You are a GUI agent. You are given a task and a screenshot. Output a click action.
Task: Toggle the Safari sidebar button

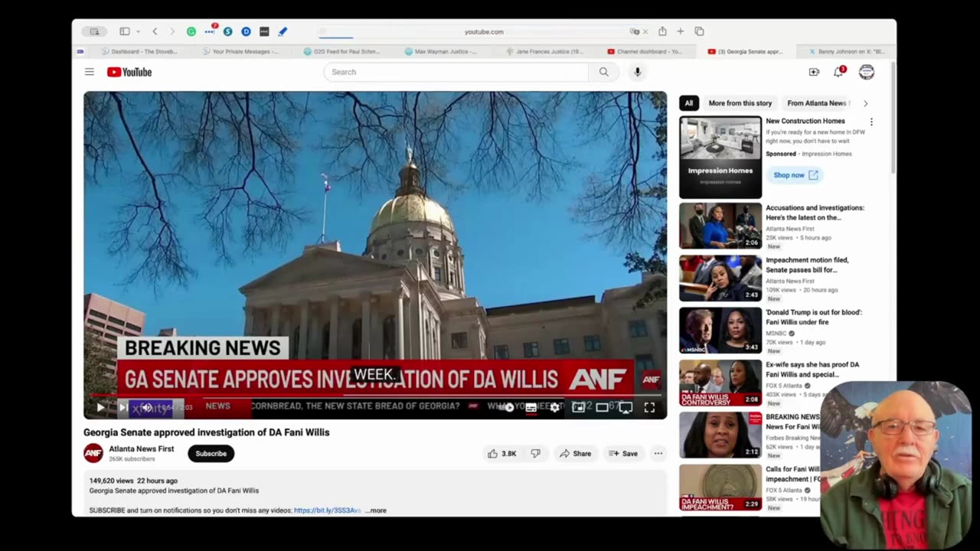point(124,31)
